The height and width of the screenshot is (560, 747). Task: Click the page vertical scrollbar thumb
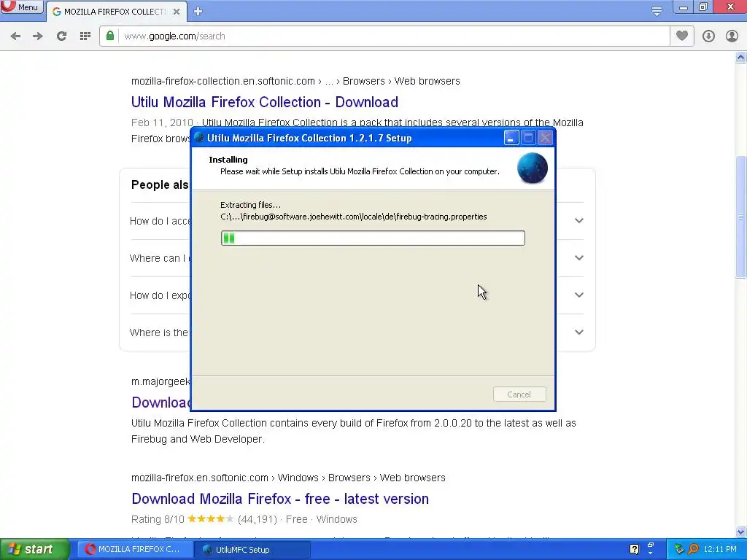pos(740,217)
